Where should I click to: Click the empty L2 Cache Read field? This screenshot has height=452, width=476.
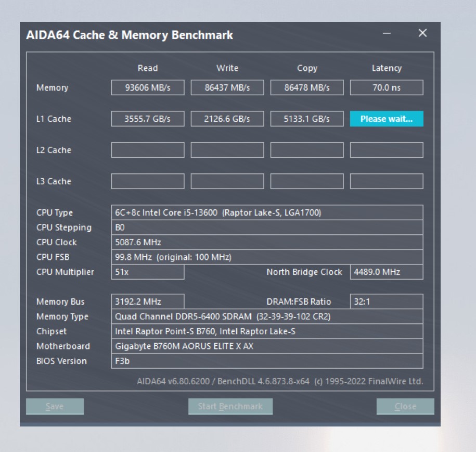[148, 150]
